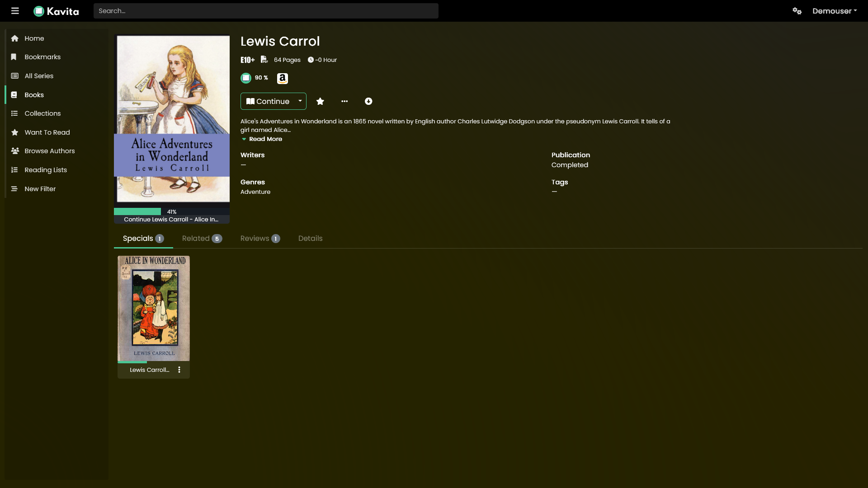Switch to the Reviews tab

pos(260,239)
